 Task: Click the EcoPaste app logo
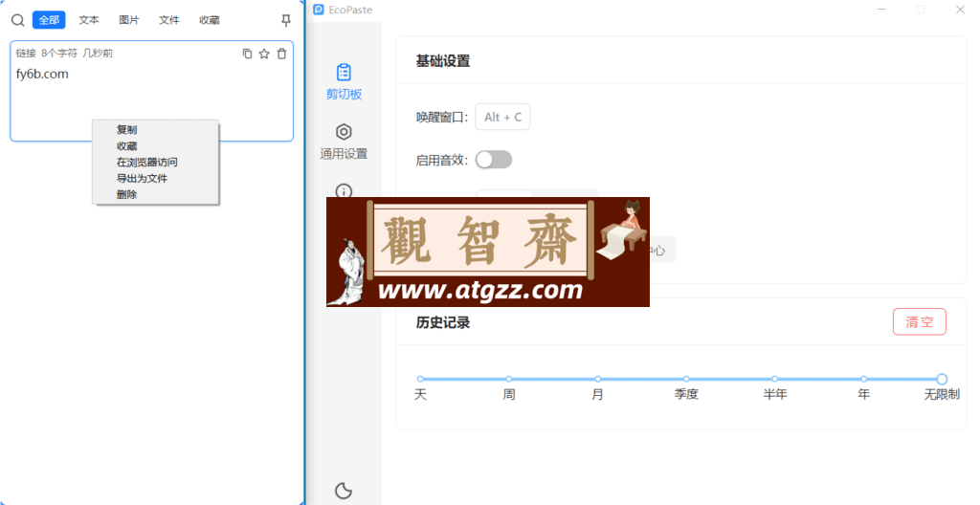pos(319,10)
